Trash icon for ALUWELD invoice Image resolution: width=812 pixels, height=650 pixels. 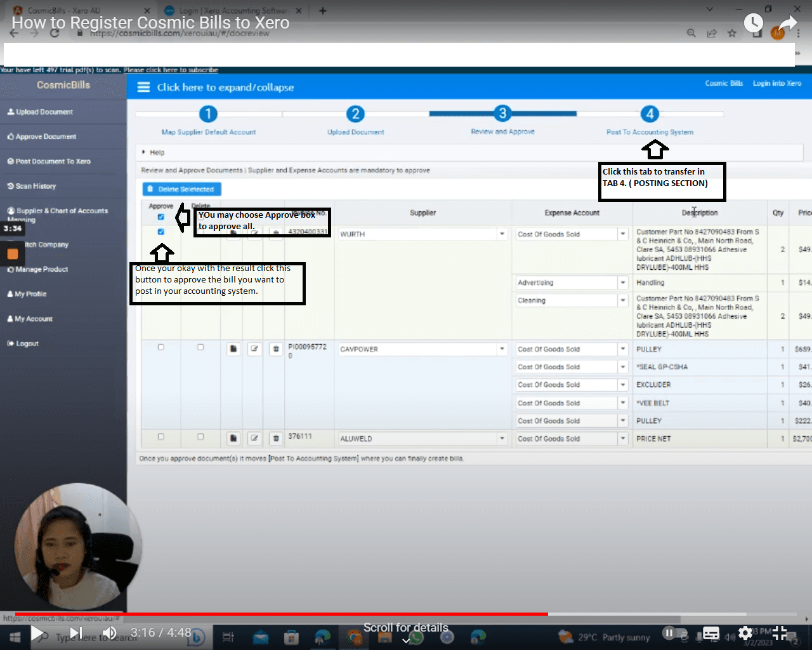point(275,438)
